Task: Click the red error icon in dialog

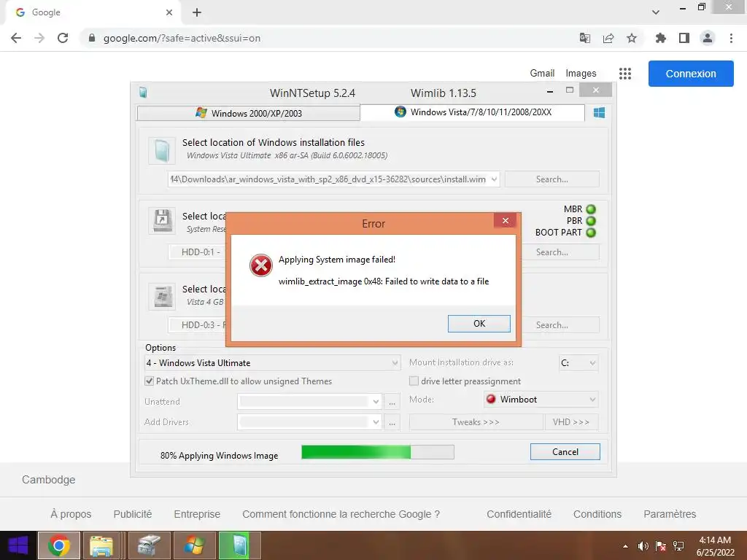Action: [x=260, y=265]
